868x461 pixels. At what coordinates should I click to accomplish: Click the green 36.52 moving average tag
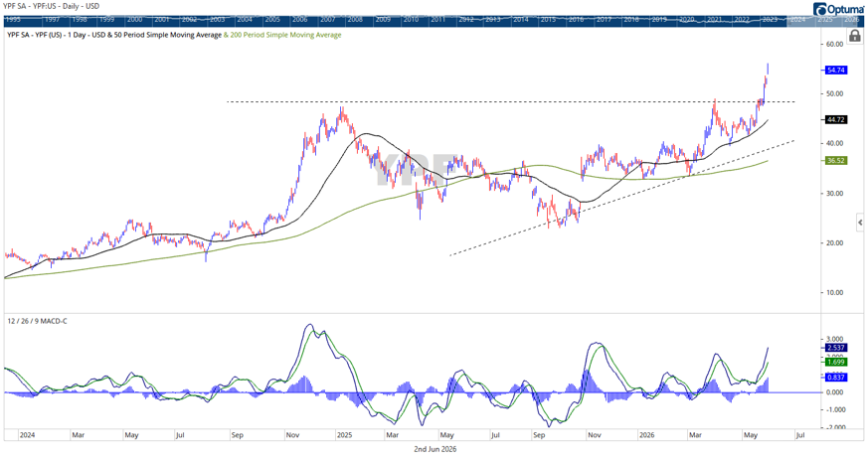835,161
